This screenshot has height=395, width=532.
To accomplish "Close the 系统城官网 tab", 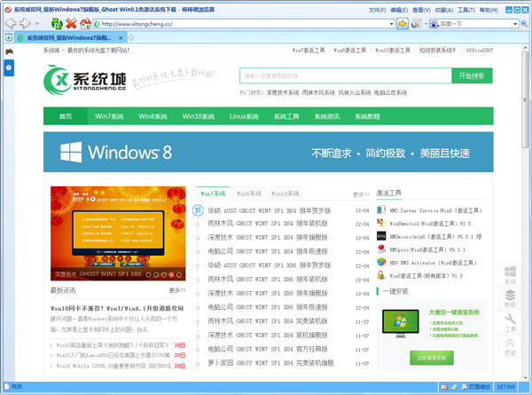I will click(x=121, y=38).
